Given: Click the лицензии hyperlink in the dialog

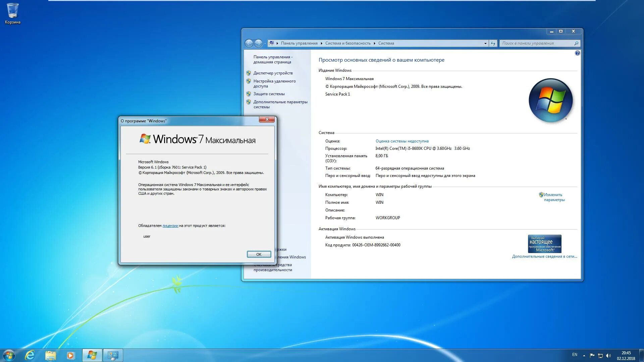Looking at the screenshot, I should 170,226.
